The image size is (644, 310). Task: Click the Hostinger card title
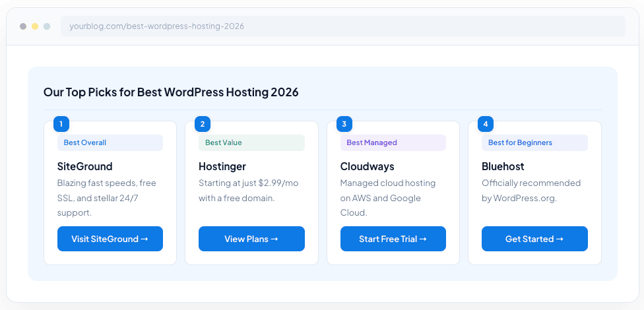pos(222,166)
